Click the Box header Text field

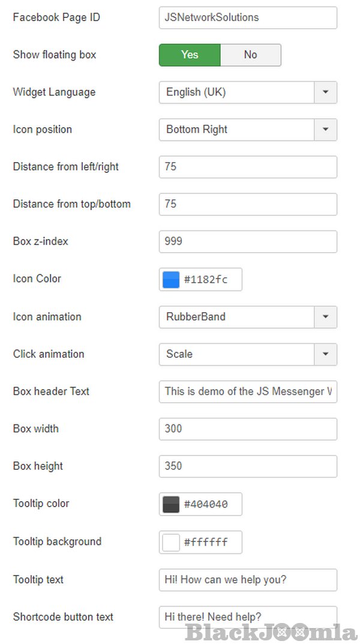coord(248,391)
